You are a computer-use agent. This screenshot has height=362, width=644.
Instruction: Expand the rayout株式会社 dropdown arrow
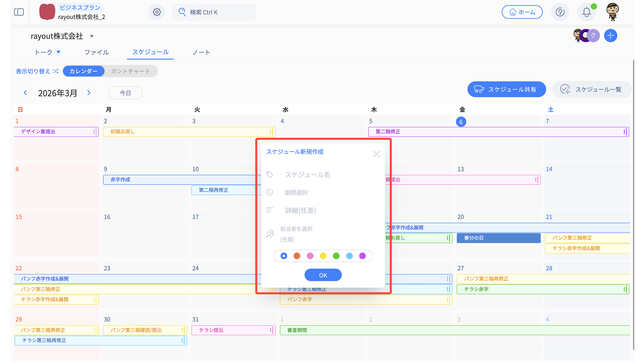92,36
